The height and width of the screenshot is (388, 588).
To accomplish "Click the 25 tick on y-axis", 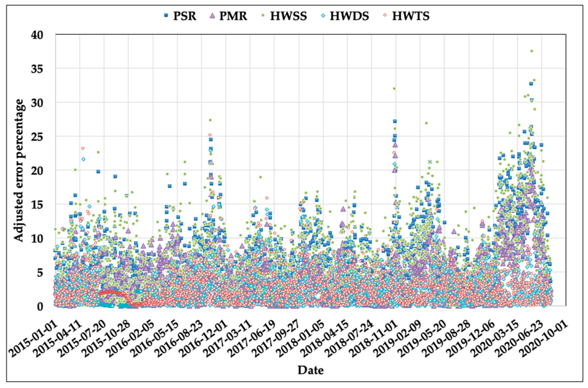I will [37, 137].
